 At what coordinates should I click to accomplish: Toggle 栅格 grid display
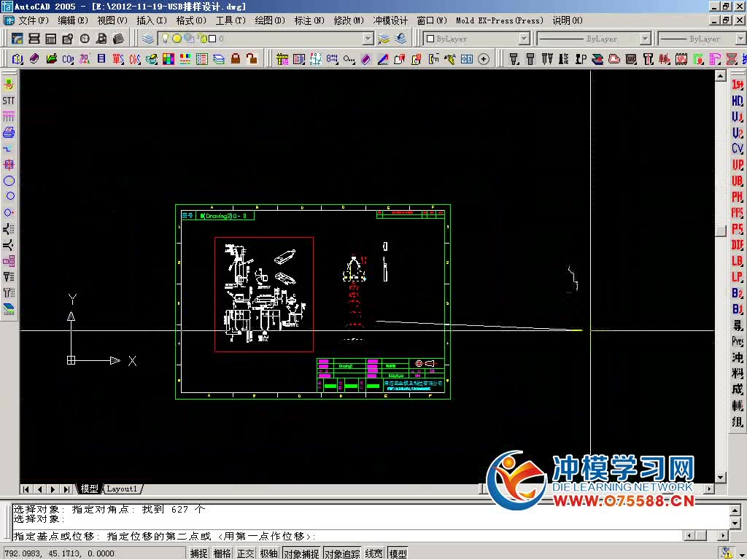pyautogui.click(x=222, y=553)
